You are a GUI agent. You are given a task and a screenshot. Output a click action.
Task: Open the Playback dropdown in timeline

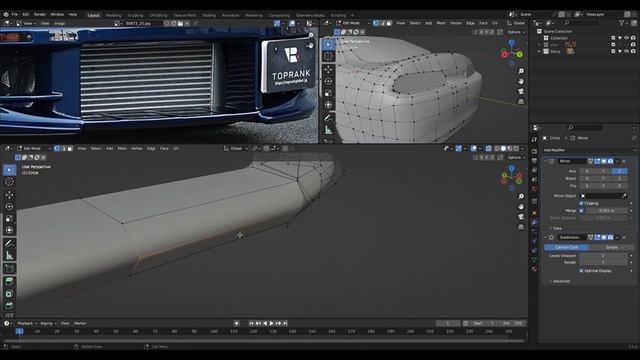26,323
